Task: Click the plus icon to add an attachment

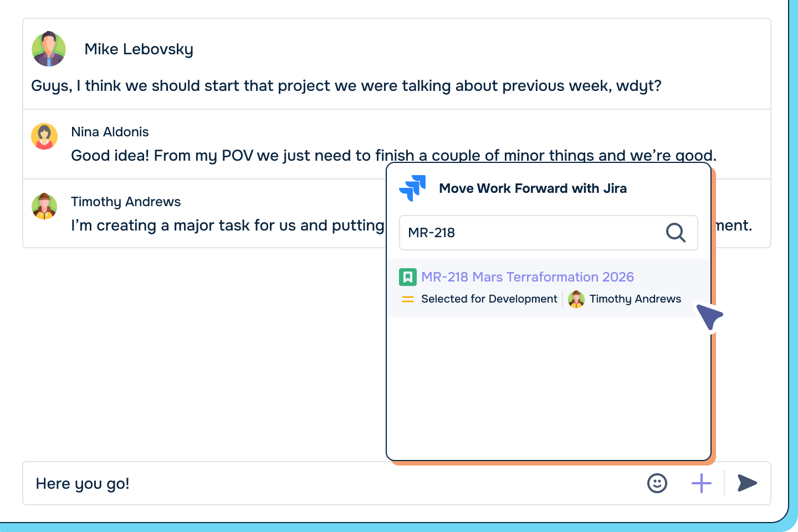Action: (701, 483)
